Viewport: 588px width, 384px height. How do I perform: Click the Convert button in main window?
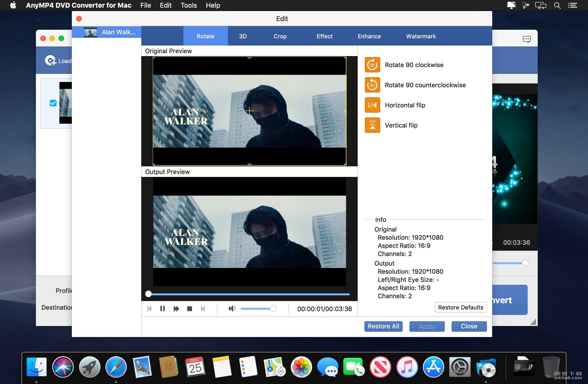pos(509,300)
